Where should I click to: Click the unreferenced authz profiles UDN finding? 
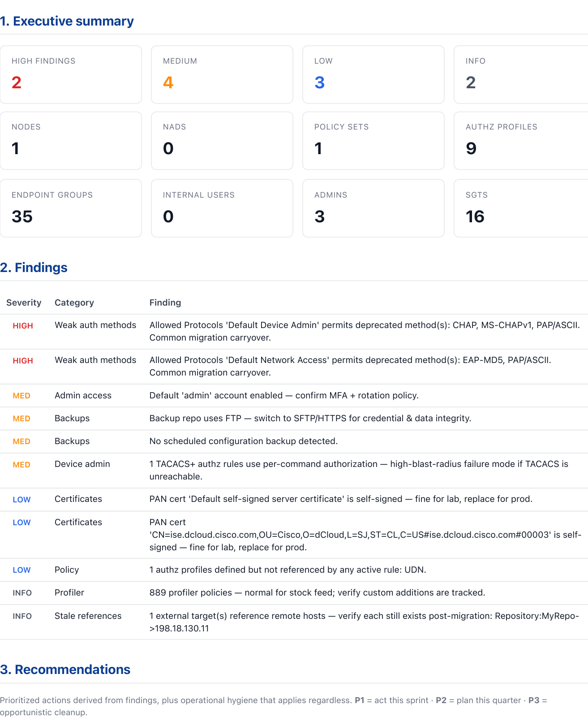point(288,570)
